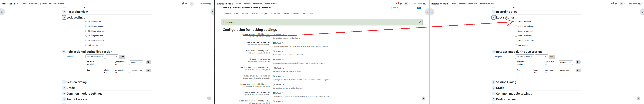This screenshot has width=644, height=104.
Task: Check Disable webcams in right window
Action: (516, 22)
